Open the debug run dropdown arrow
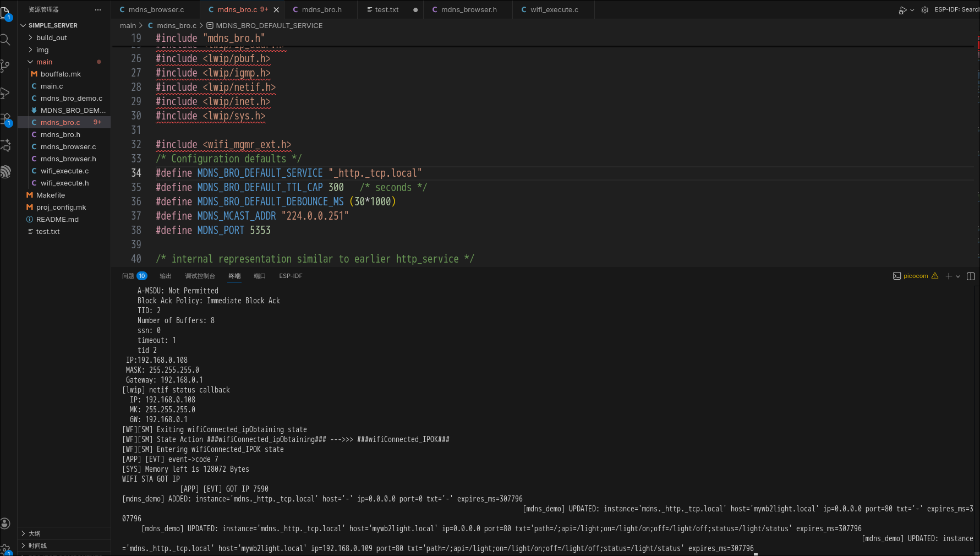980x556 pixels. [x=912, y=10]
